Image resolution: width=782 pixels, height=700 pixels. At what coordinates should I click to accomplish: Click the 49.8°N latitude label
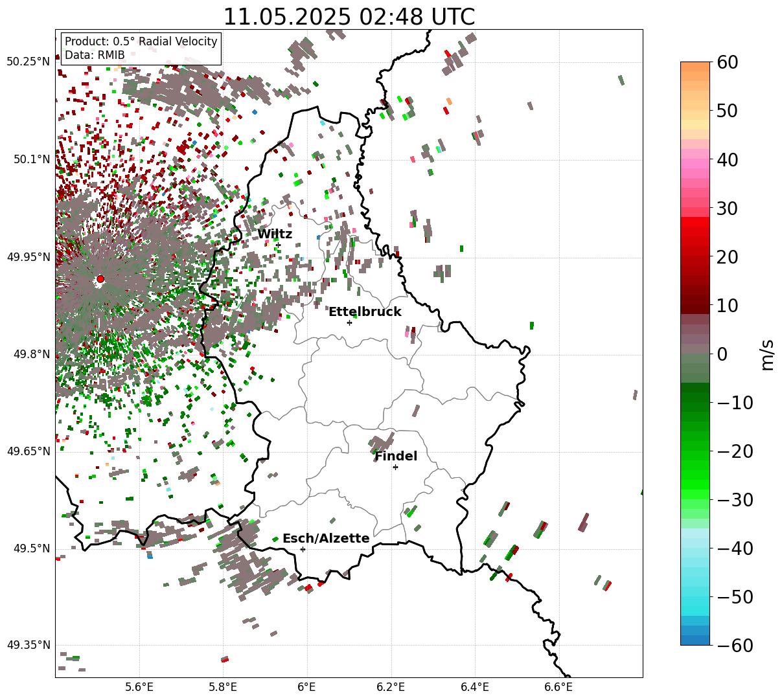click(x=31, y=354)
